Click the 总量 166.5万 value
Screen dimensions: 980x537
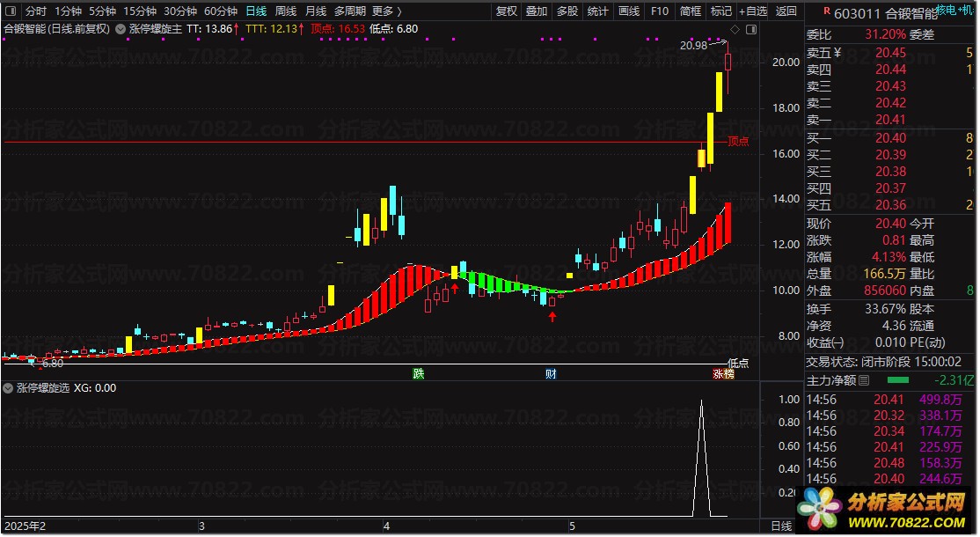click(884, 274)
